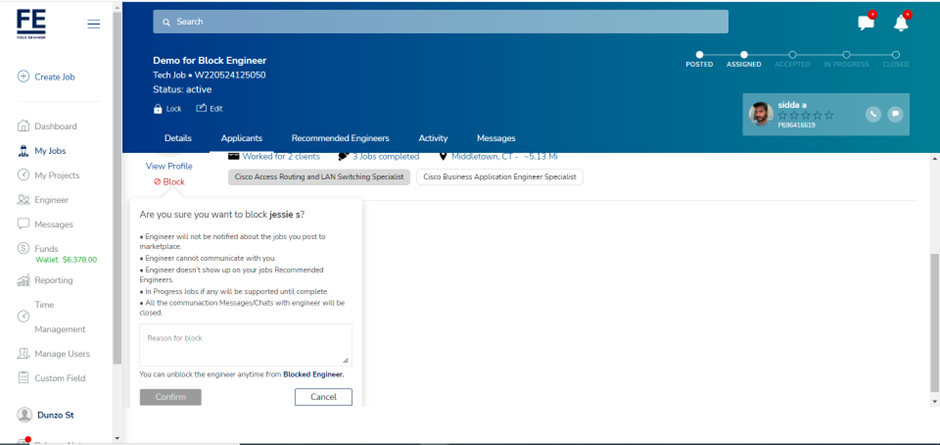The image size is (940, 445).
Task: Cancel the block engineer dialog
Action: 324,397
